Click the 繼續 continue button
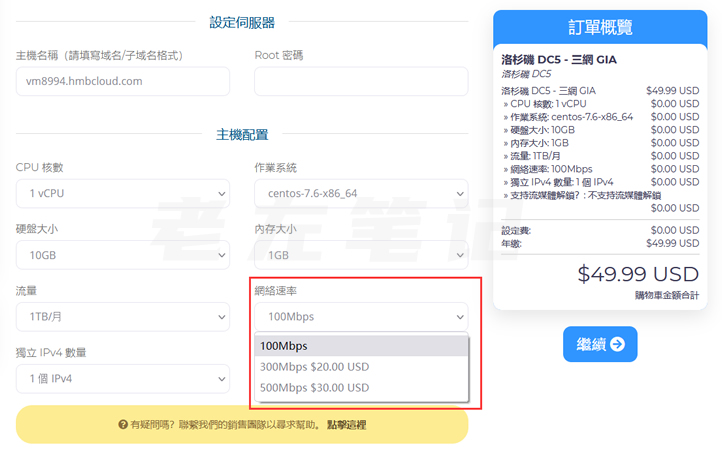722x451 pixels. point(600,344)
